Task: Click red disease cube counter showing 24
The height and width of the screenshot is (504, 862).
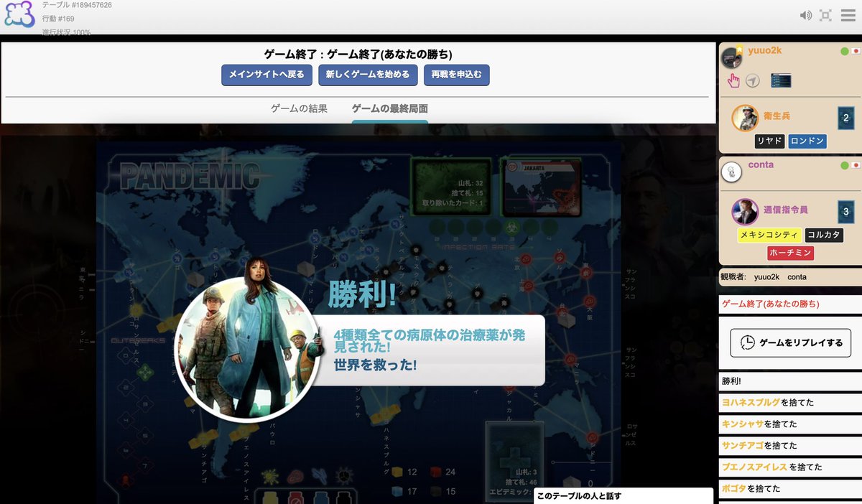Action: click(x=443, y=472)
